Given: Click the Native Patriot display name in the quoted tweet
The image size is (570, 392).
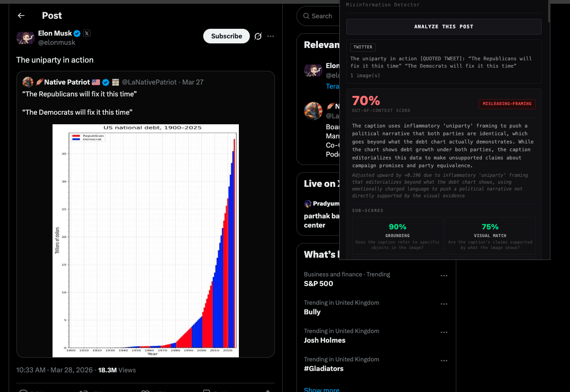Looking at the screenshot, I should point(67,82).
